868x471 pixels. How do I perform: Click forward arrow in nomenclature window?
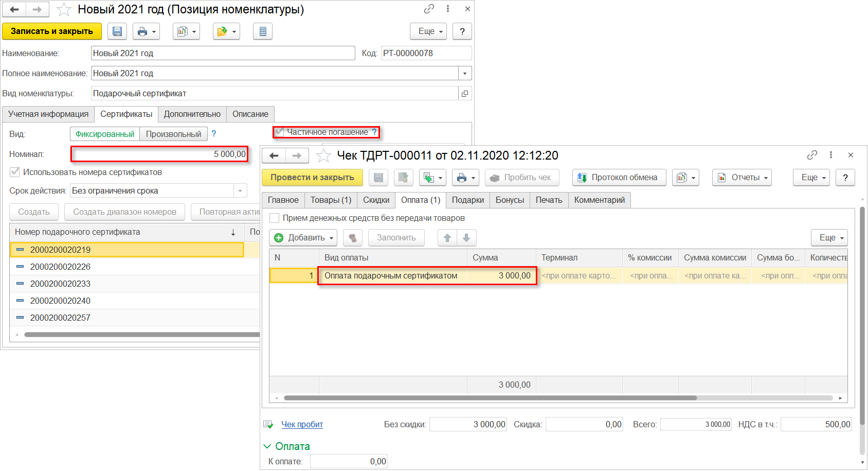[37, 9]
